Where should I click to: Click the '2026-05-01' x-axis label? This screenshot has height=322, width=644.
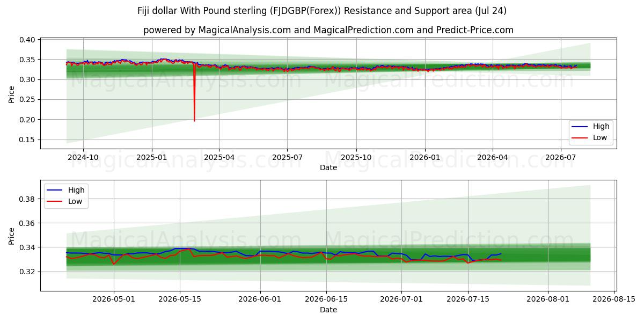[114, 299]
